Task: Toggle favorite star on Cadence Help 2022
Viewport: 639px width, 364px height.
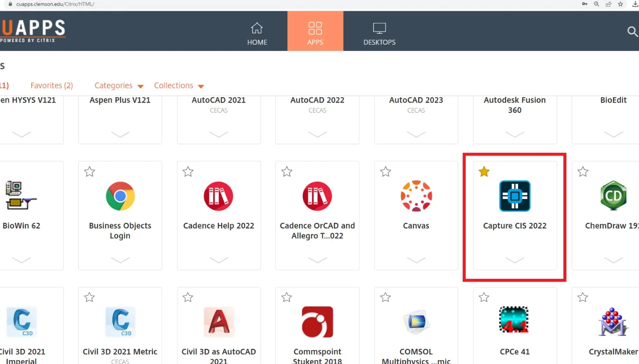Action: click(x=188, y=172)
